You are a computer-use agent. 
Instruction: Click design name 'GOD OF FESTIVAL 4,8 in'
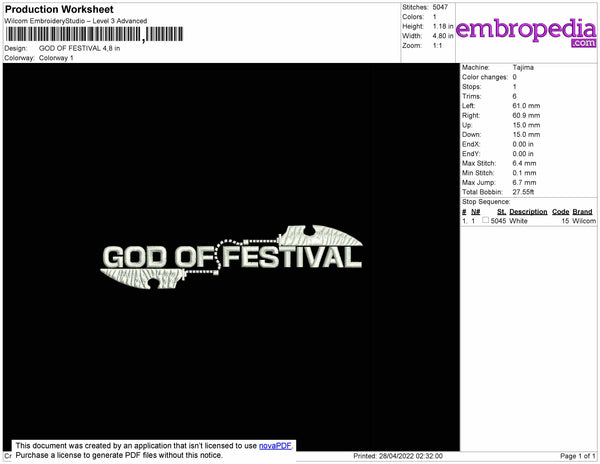coord(79,49)
